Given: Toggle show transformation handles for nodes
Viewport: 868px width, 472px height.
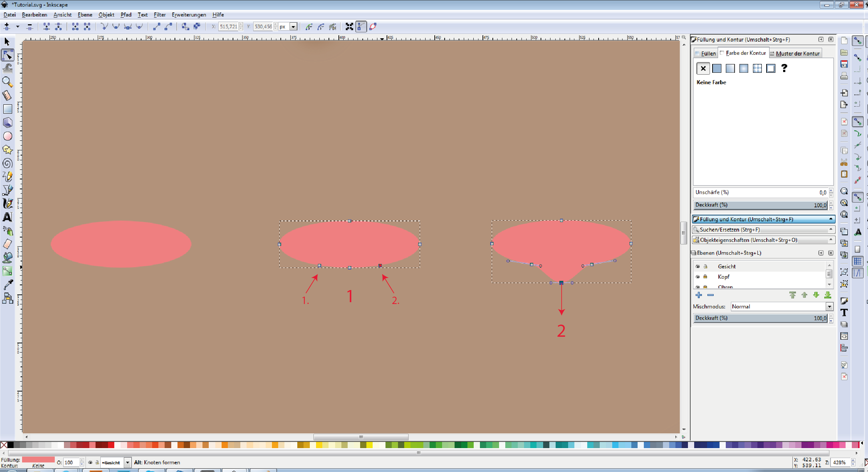Looking at the screenshot, I should 349,26.
